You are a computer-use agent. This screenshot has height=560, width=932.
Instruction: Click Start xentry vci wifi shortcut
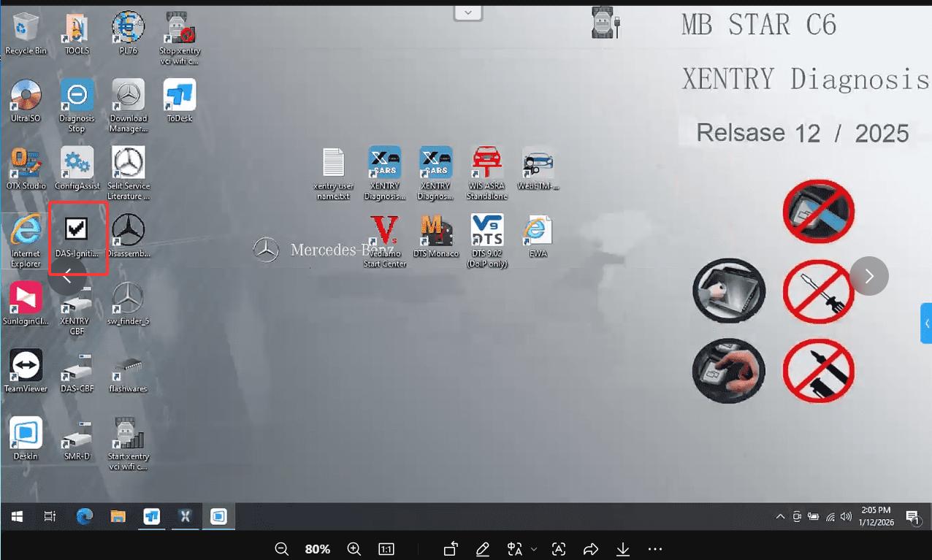click(129, 444)
